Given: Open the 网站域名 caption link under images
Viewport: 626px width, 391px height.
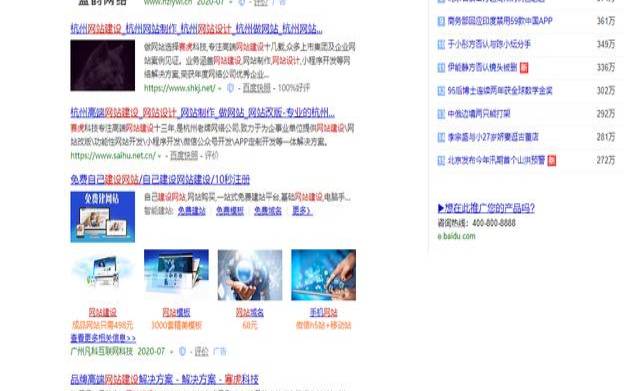Looking at the screenshot, I should [250, 312].
